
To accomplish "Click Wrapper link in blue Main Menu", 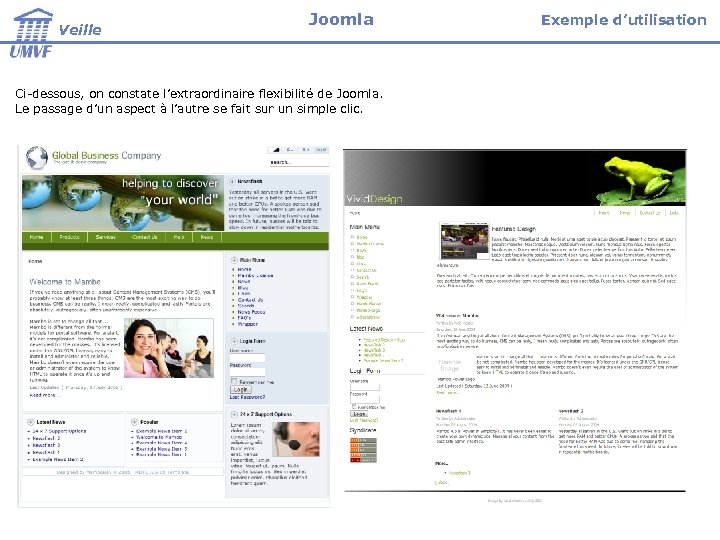I will pyautogui.click(x=248, y=324).
